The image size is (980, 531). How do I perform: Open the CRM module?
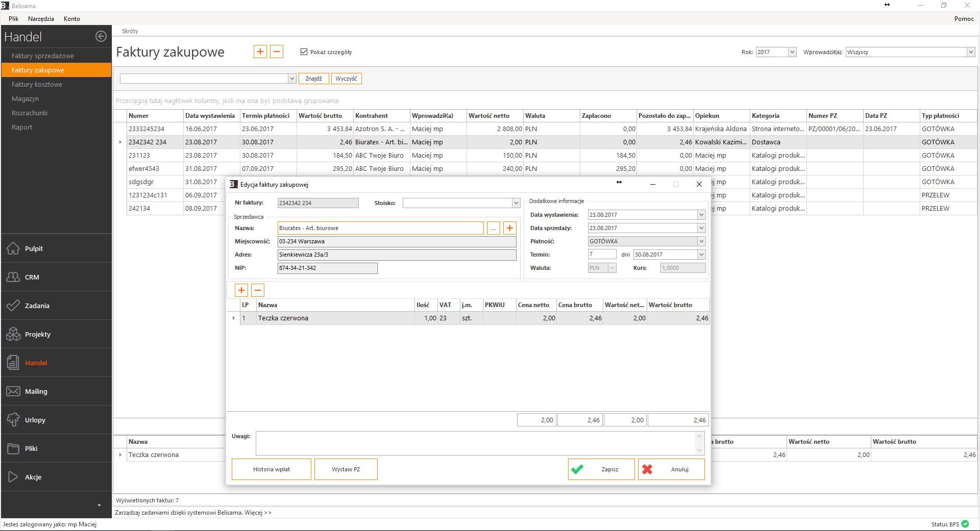[32, 277]
